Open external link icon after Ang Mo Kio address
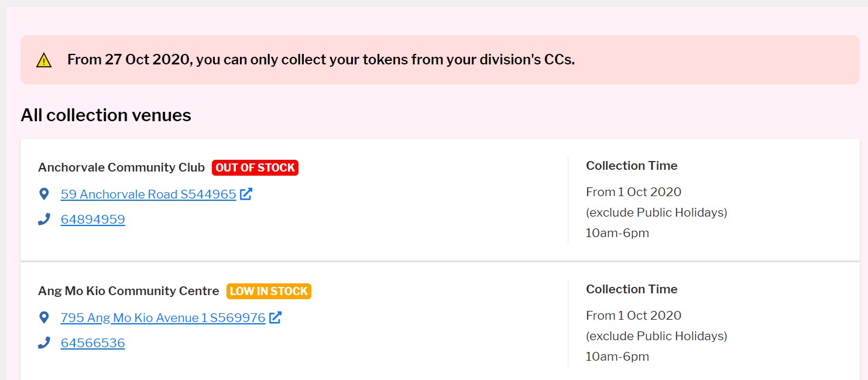The width and height of the screenshot is (868, 380). [x=276, y=317]
